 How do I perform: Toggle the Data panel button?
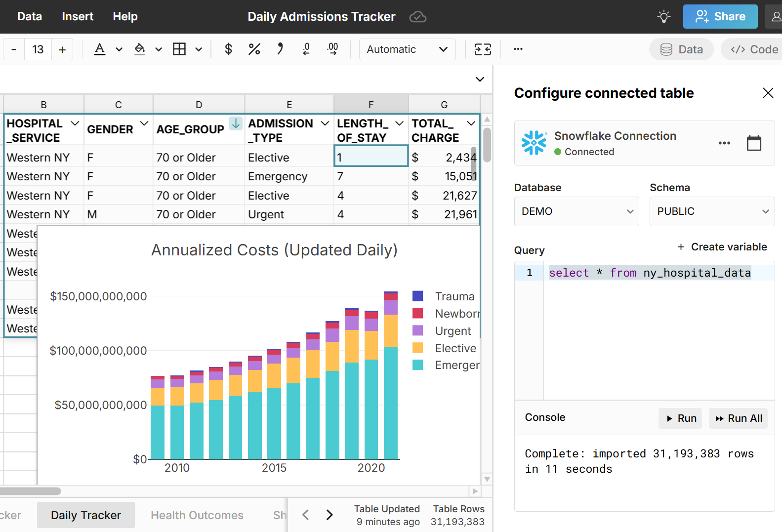point(681,49)
